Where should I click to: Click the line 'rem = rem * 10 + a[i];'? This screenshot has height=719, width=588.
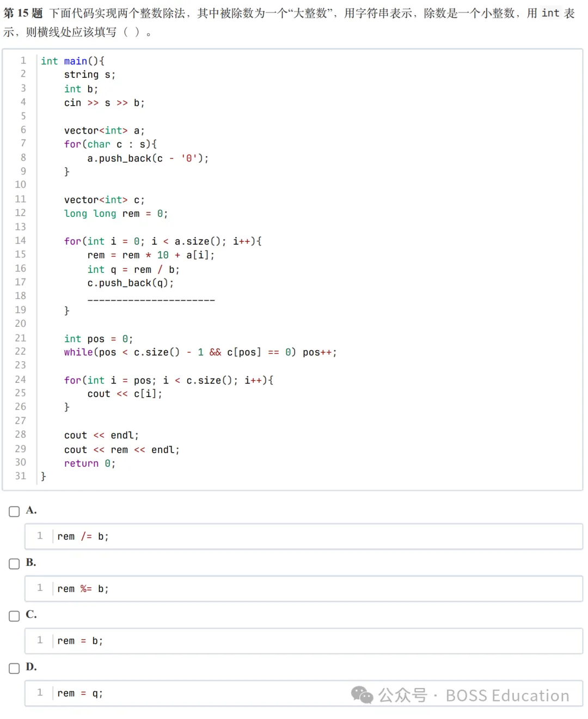coord(151,255)
